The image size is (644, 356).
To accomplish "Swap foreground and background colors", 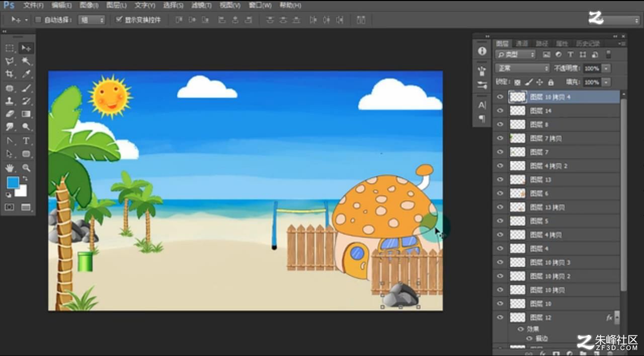I will [25, 179].
